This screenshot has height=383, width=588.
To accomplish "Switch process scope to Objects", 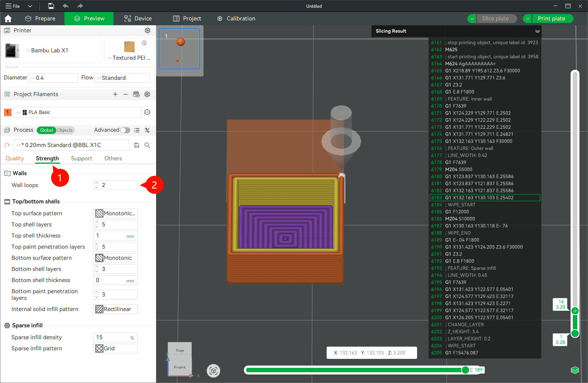I will click(x=65, y=130).
